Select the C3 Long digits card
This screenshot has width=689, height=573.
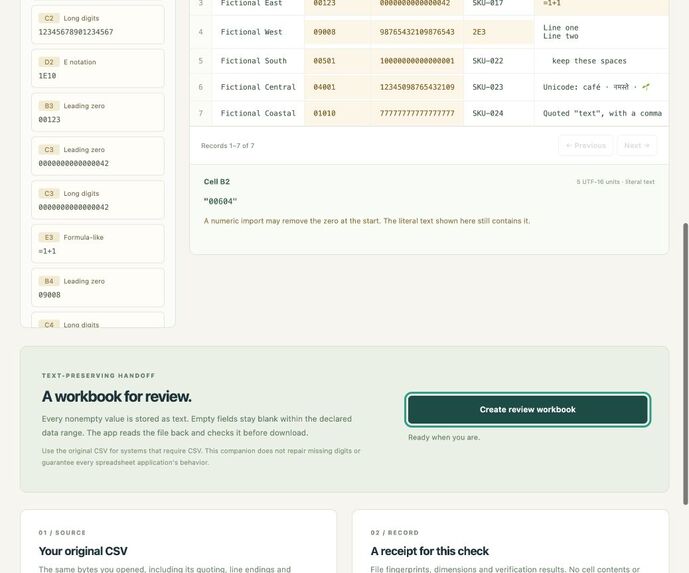tap(98, 200)
